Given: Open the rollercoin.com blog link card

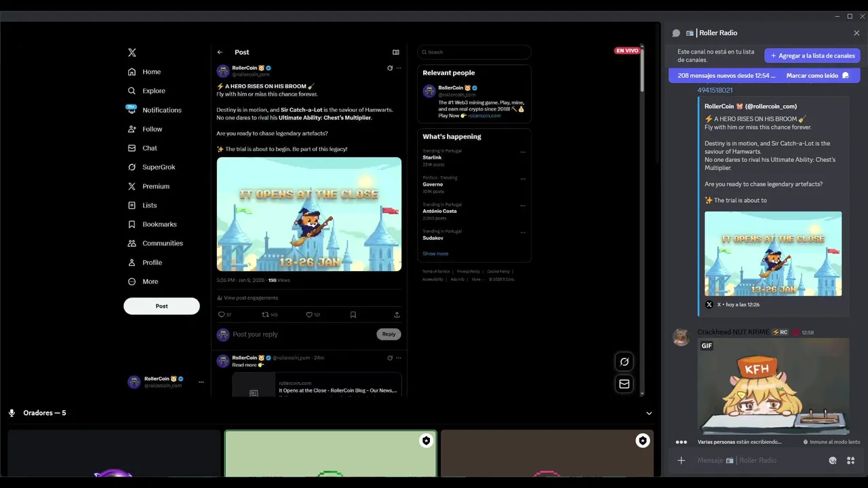Looking at the screenshot, I should pyautogui.click(x=317, y=384).
